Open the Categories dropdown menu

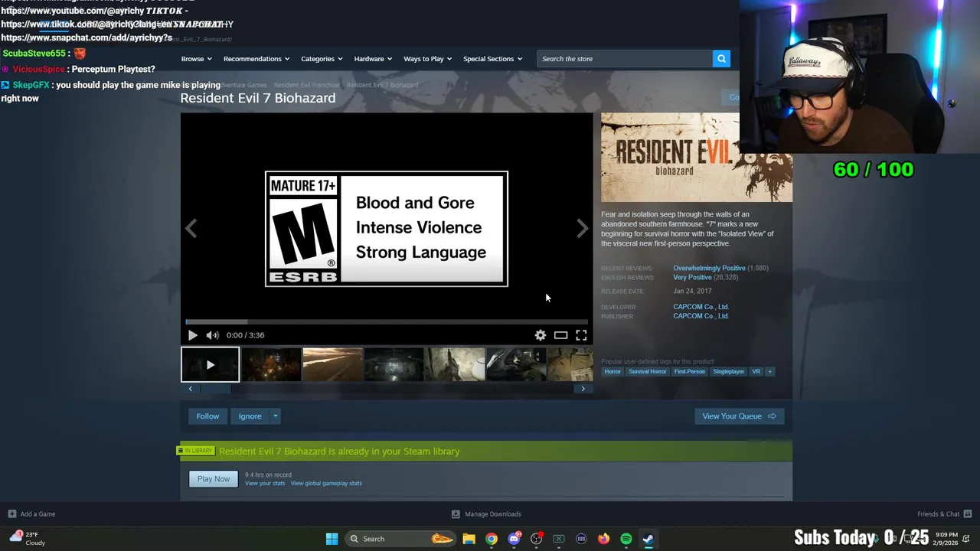(x=322, y=59)
